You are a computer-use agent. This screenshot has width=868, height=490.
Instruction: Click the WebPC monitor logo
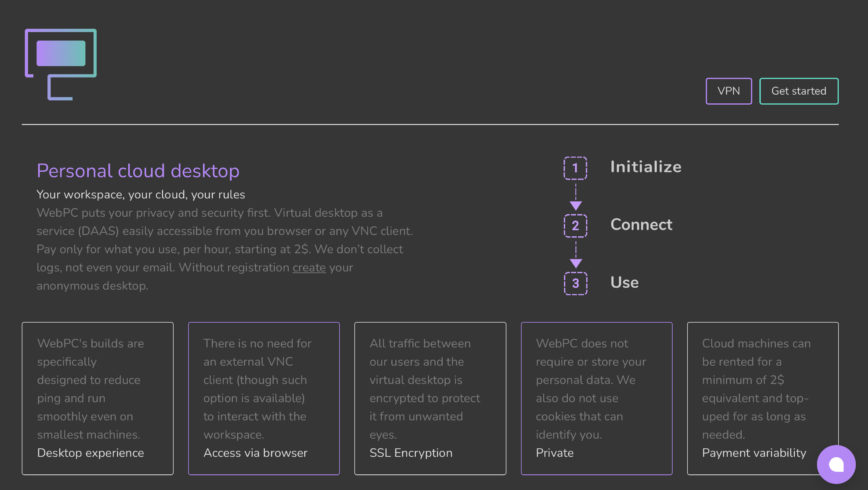coord(61,64)
